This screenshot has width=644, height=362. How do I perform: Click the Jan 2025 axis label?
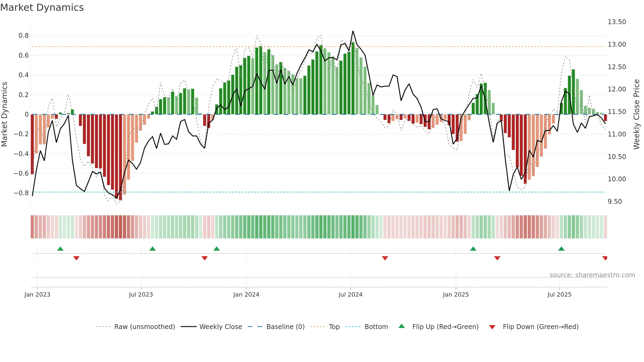pyautogui.click(x=456, y=294)
